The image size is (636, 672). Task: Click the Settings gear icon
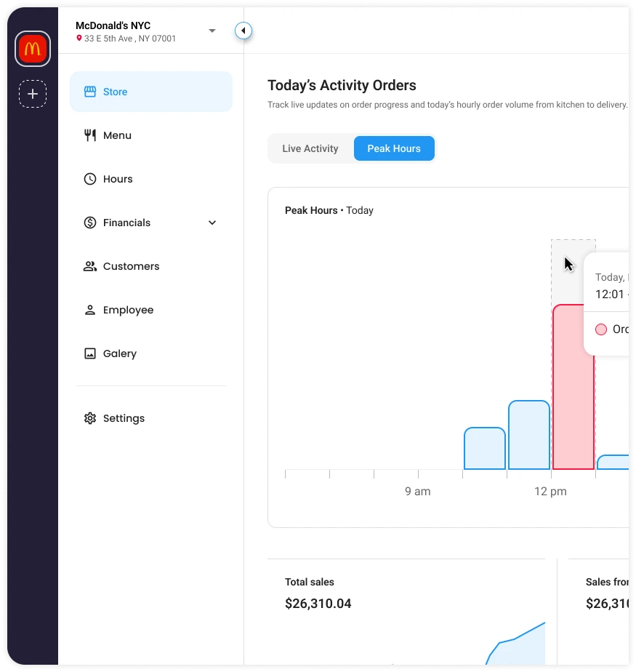[90, 418]
